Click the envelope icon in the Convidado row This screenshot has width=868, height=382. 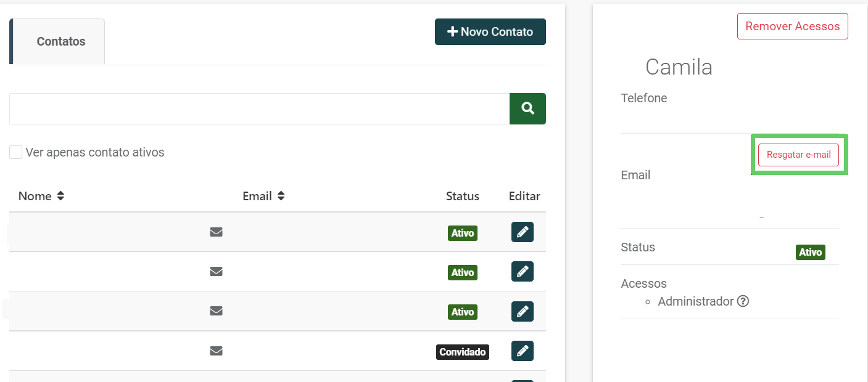click(x=216, y=351)
